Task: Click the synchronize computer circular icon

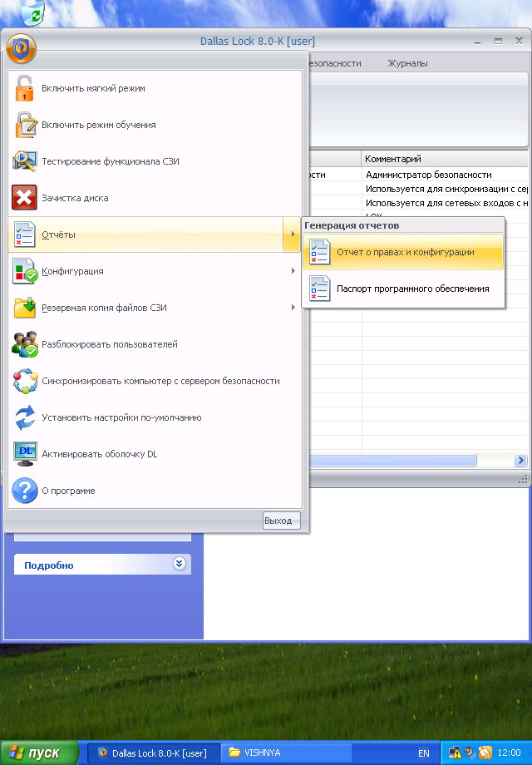Action: [25, 381]
